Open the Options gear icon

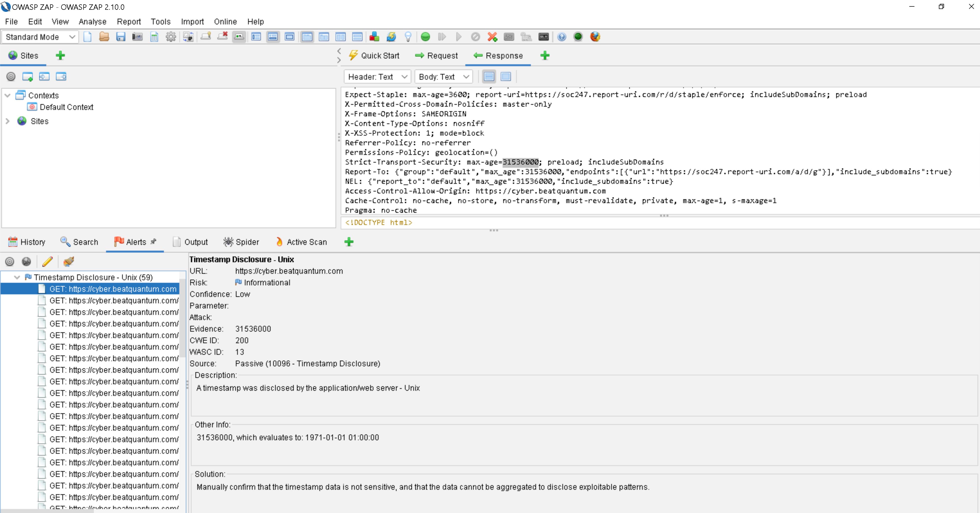(171, 37)
